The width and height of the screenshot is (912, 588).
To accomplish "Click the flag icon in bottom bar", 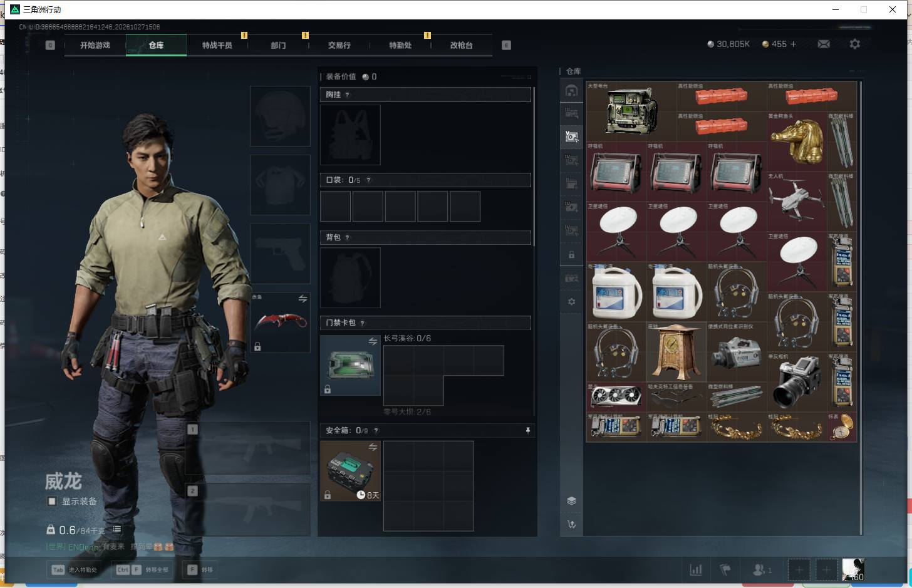I will pos(725,570).
